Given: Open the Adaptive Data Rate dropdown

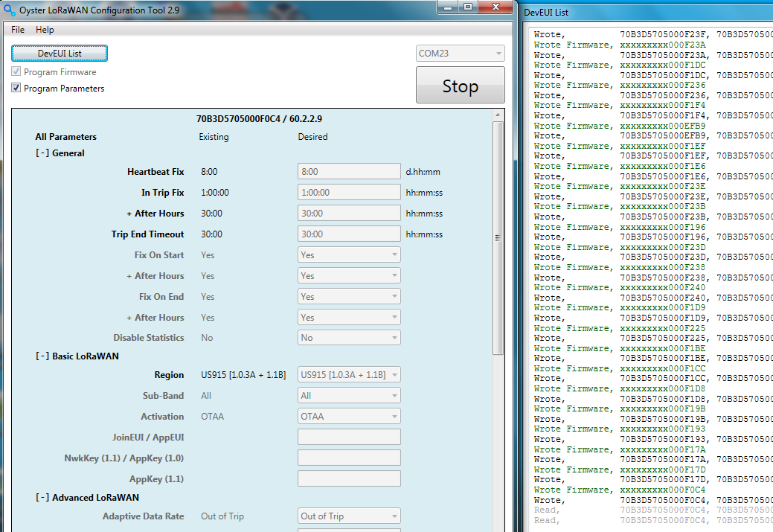Looking at the screenshot, I should pyautogui.click(x=349, y=516).
